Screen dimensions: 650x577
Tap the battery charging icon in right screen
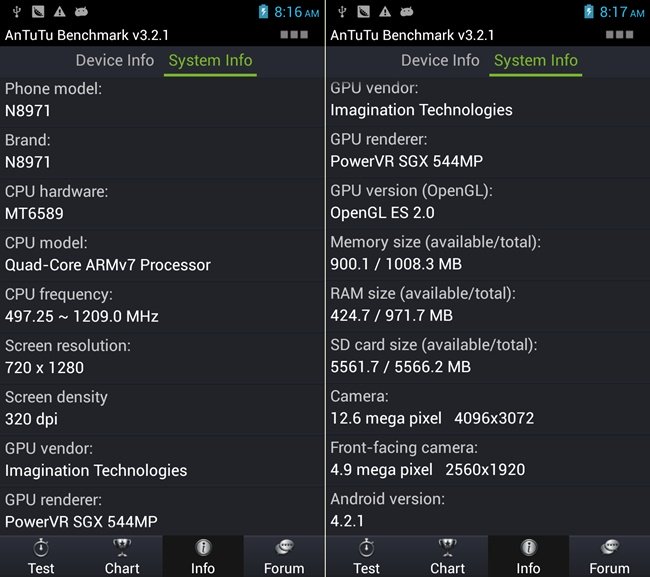tap(589, 12)
